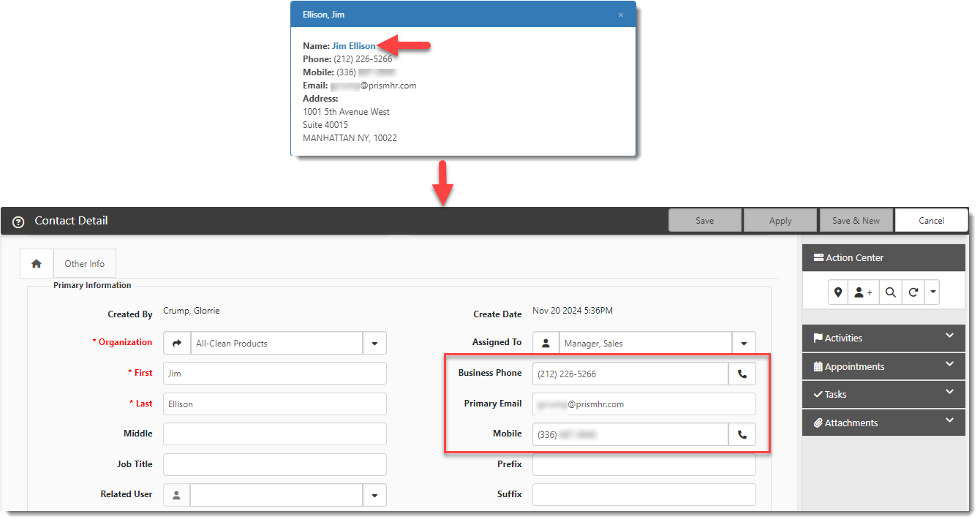The image size is (980, 522).
Task: Click the add contact person icon
Action: point(863,292)
